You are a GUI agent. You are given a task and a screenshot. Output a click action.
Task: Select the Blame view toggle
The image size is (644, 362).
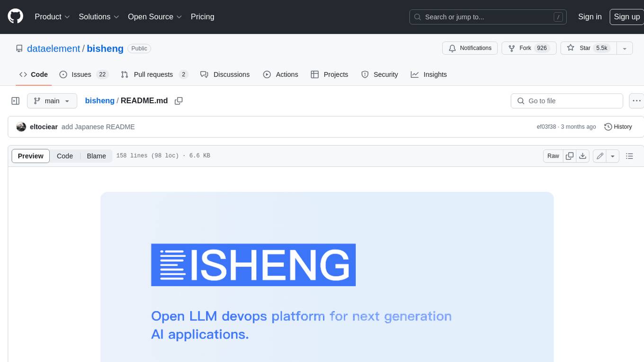[x=96, y=156]
